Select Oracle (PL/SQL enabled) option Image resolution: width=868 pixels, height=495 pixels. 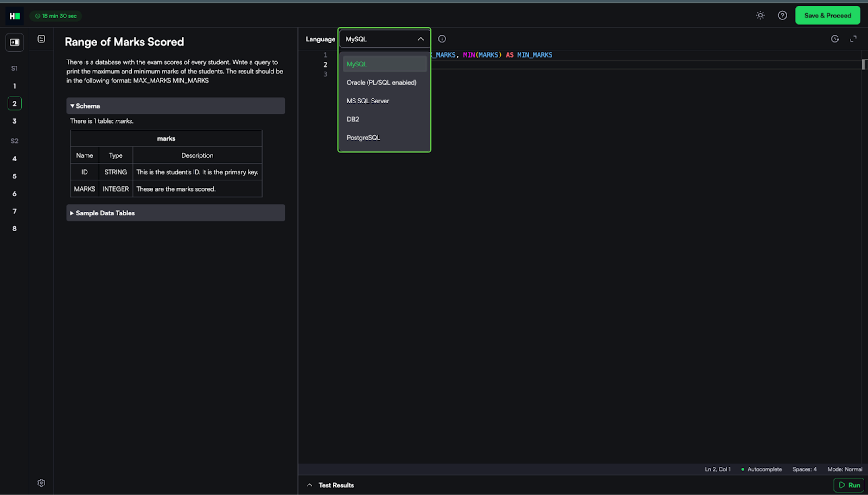(x=381, y=82)
